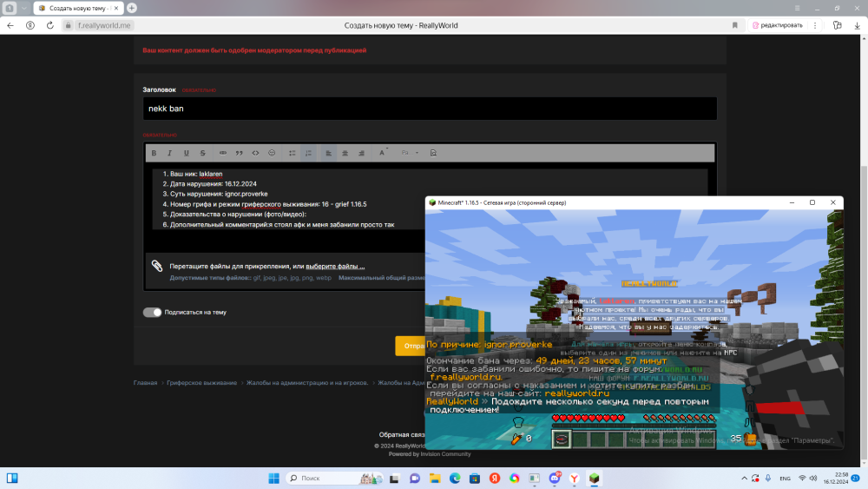868x489 pixels.
Task: Open the 'Гриферское выживание' breadcrumb link
Action: click(x=202, y=383)
